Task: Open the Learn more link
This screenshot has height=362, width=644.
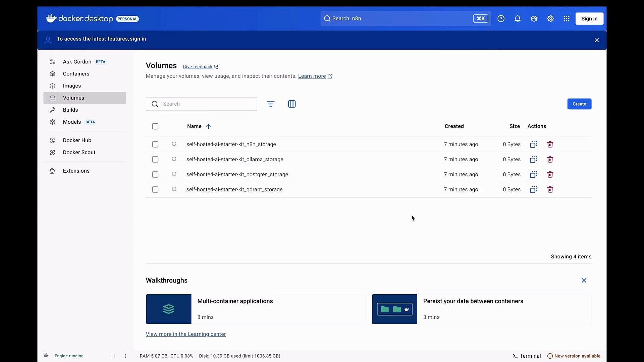Action: coord(312,76)
